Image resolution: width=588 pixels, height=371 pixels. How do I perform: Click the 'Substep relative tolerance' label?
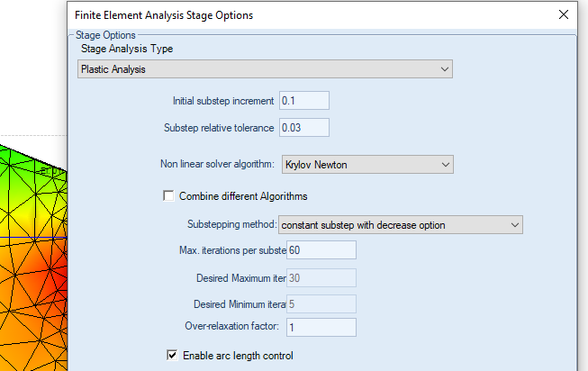pyautogui.click(x=219, y=128)
